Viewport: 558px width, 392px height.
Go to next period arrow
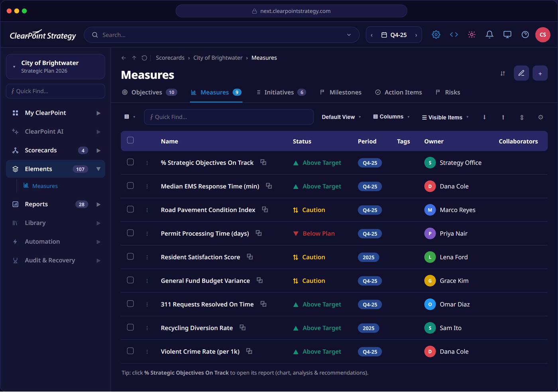(x=416, y=35)
